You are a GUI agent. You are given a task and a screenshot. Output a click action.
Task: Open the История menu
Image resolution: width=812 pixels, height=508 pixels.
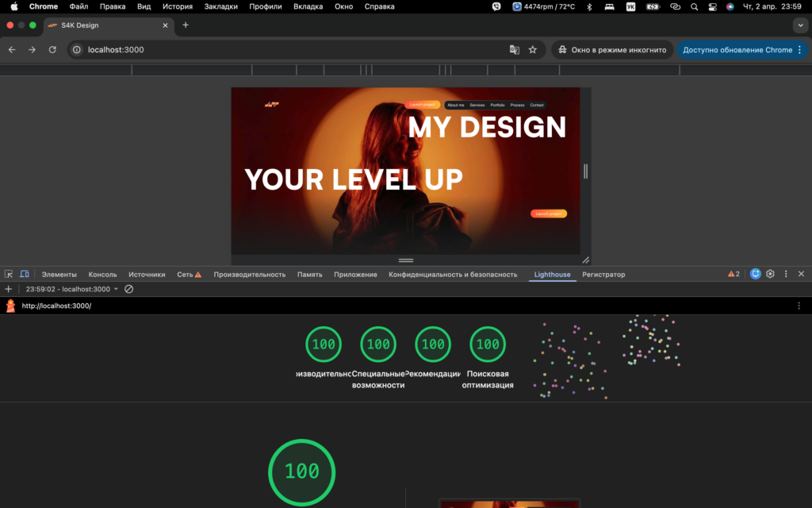pyautogui.click(x=177, y=6)
